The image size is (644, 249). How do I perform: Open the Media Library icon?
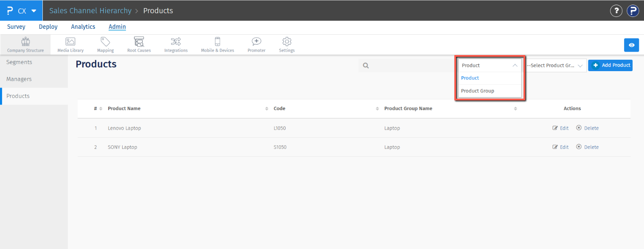click(70, 41)
